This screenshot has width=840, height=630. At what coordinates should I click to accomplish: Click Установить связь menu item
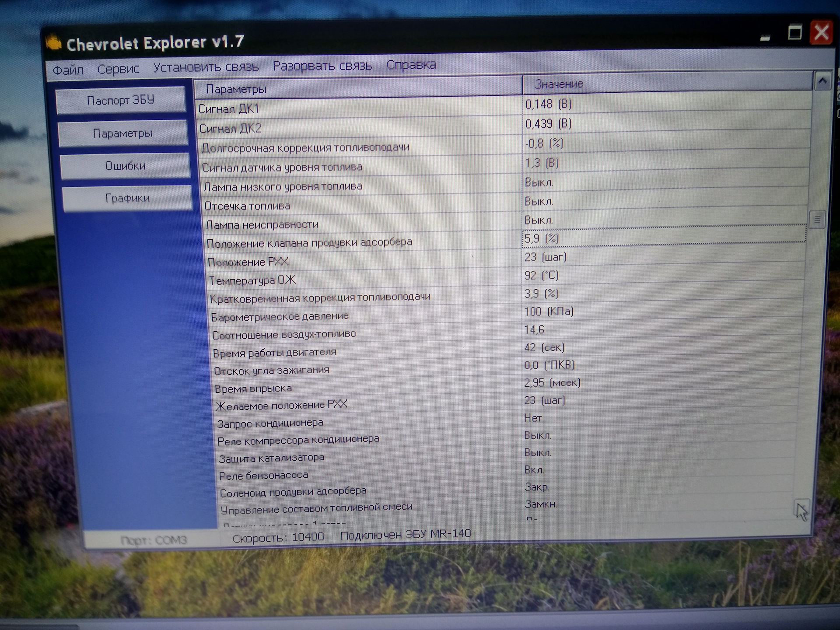click(x=206, y=67)
